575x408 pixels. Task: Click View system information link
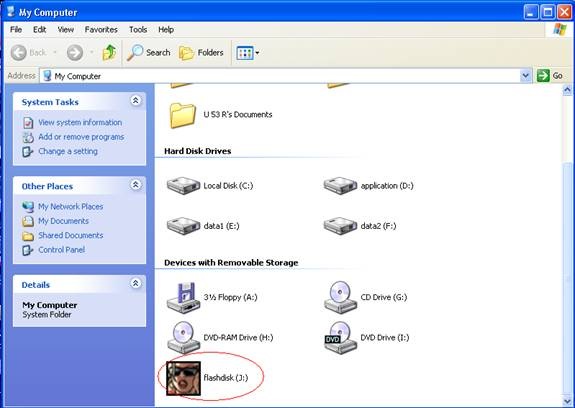click(x=80, y=122)
